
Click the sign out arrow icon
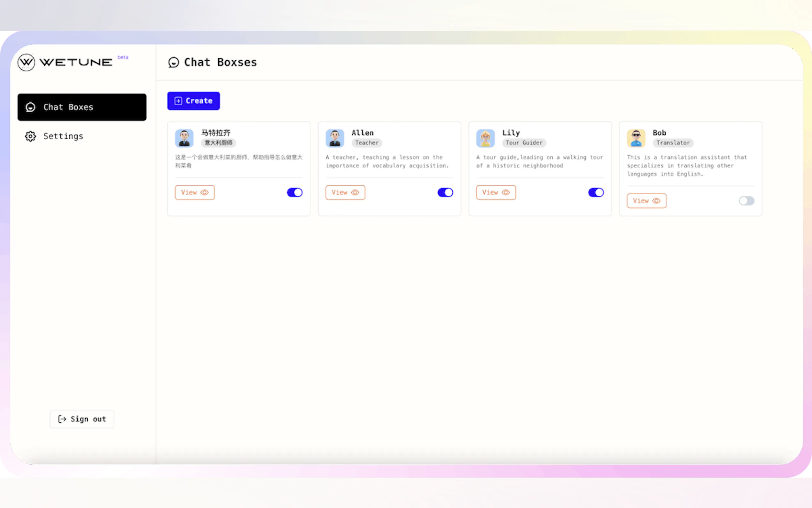[62, 419]
